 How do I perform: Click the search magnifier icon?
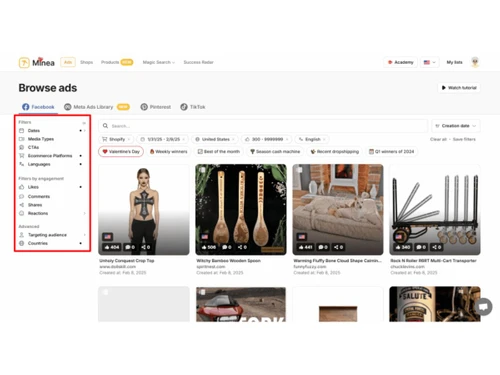pyautogui.click(x=105, y=126)
